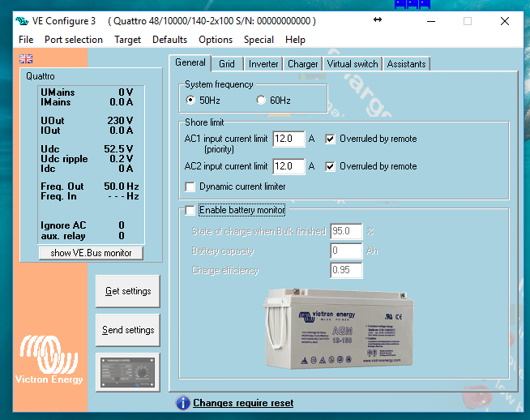Viewport: 530px width, 420px height.
Task: Click the double-arrow icon in title bar
Action: (x=378, y=20)
